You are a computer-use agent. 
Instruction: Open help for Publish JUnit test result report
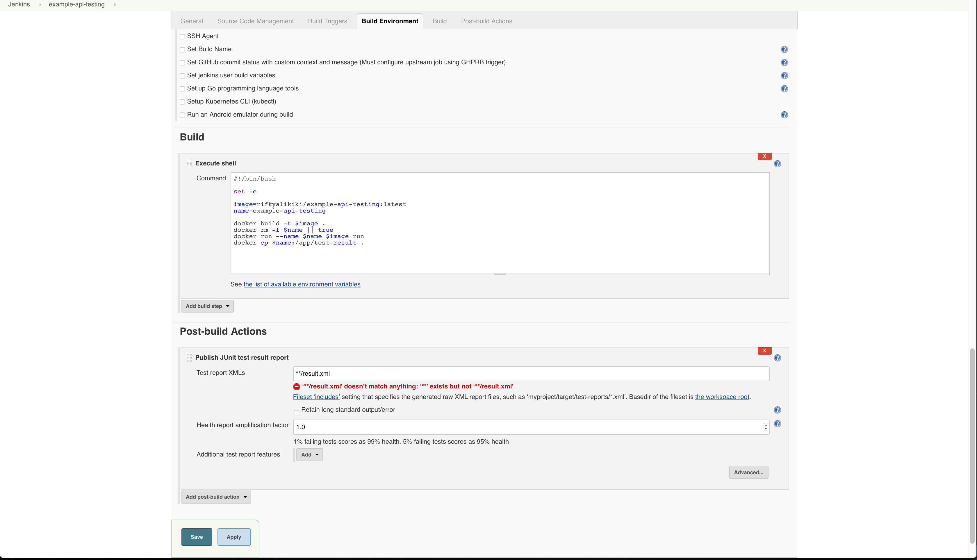point(777,358)
